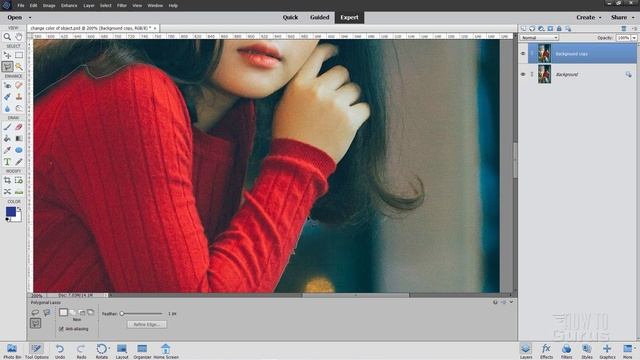640x360 pixels.
Task: Open the Opacity slider dropdown arrow
Action: click(634, 38)
